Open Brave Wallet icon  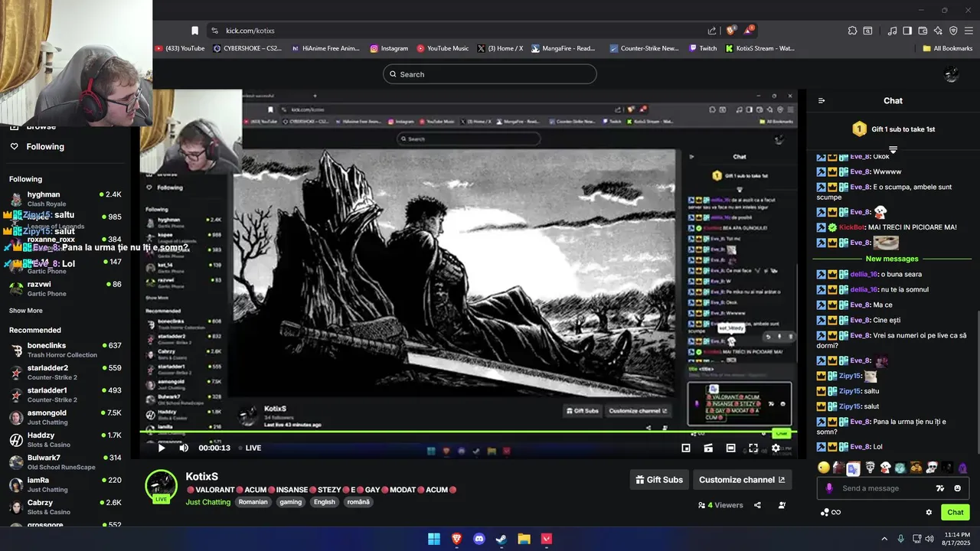[923, 31]
